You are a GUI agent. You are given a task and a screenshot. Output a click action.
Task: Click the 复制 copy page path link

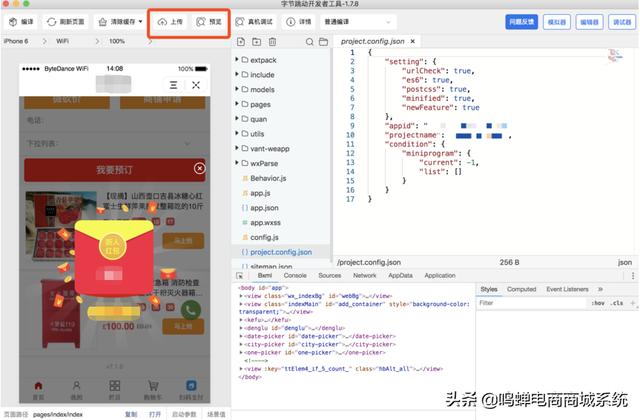tap(131, 414)
